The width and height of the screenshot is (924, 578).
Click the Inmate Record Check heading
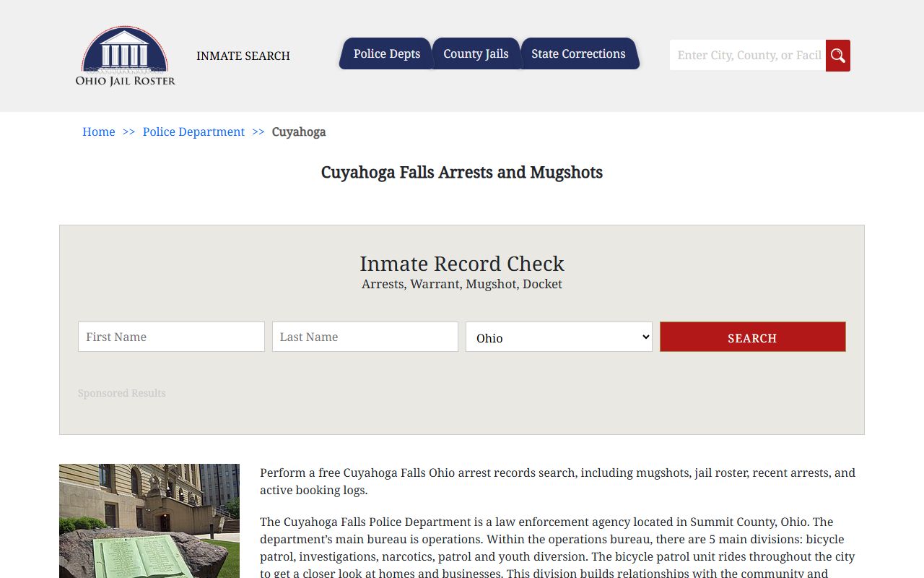click(x=462, y=264)
